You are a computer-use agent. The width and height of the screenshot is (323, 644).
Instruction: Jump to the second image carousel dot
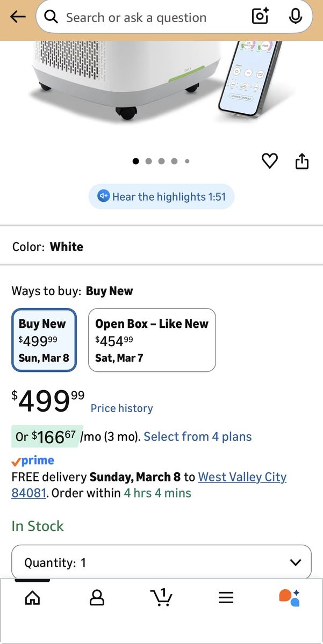[x=148, y=161]
